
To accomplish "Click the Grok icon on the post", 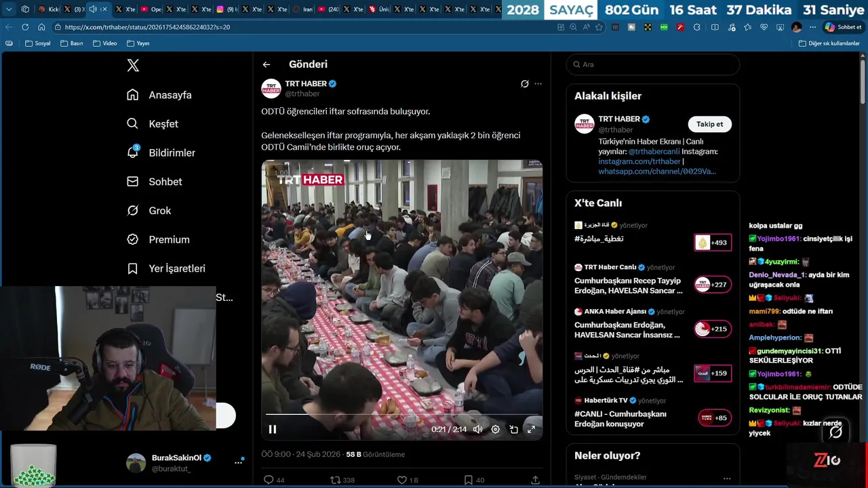I will point(524,84).
